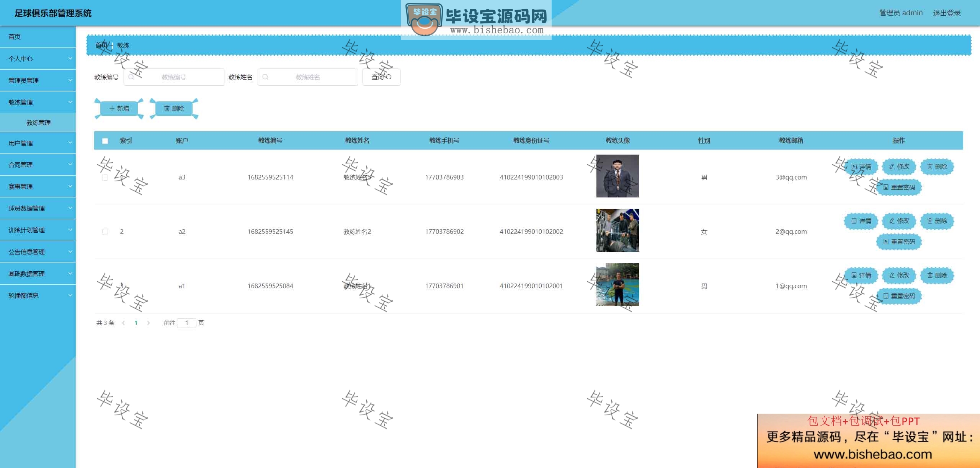The height and width of the screenshot is (468, 980).
Task: Expand the 公告信息管理 sidebar menu
Action: coord(38,252)
